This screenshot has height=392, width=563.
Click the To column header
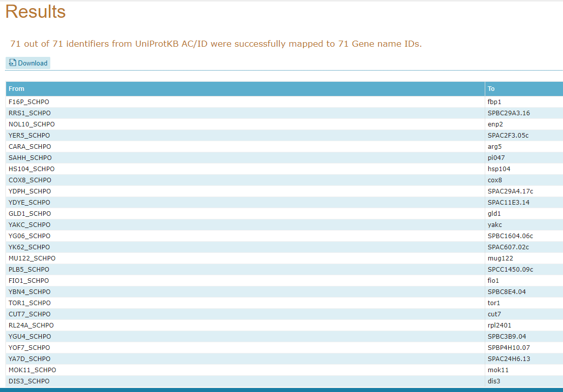(491, 89)
